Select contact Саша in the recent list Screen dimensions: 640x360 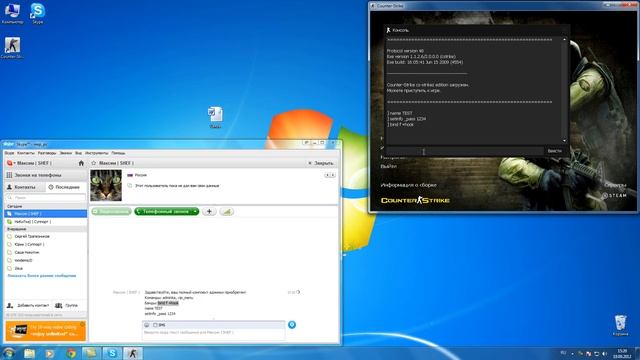45,252
